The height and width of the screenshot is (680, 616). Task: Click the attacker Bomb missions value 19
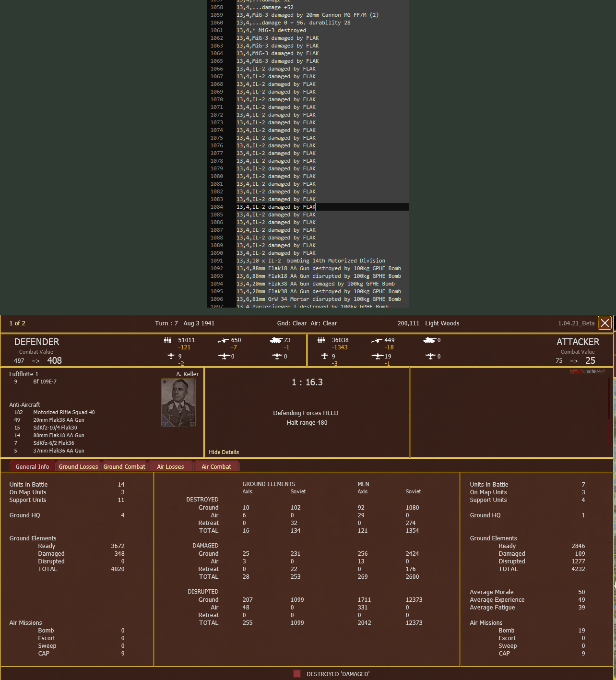coord(581,631)
